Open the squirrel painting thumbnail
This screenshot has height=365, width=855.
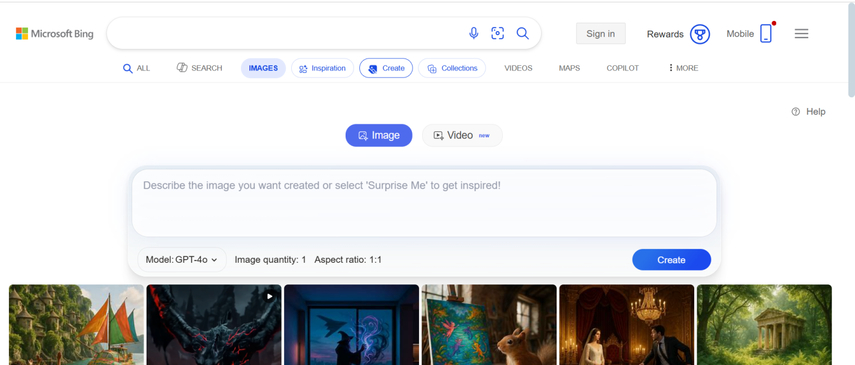[489, 325]
